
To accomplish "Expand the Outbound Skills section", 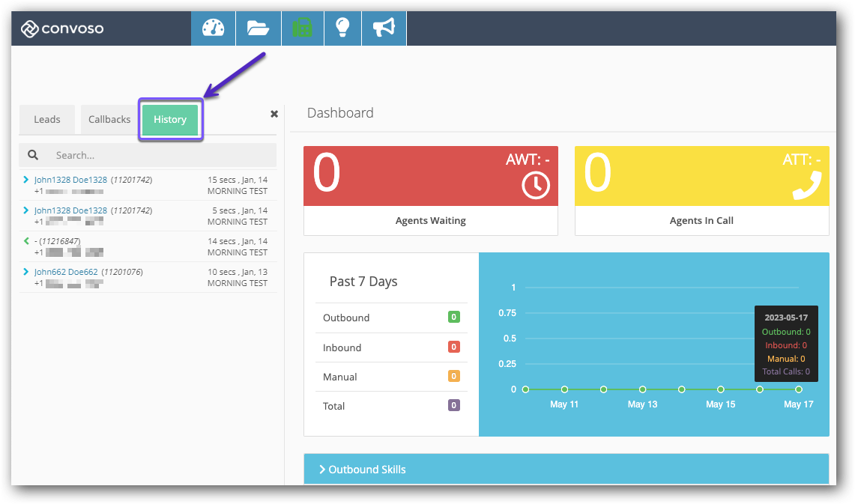I will click(363, 470).
